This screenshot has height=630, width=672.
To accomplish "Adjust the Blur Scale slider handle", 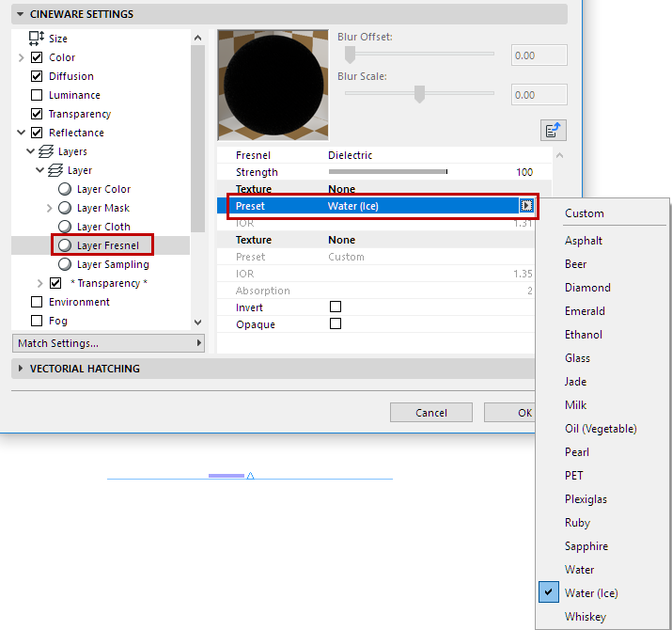I will click(419, 94).
